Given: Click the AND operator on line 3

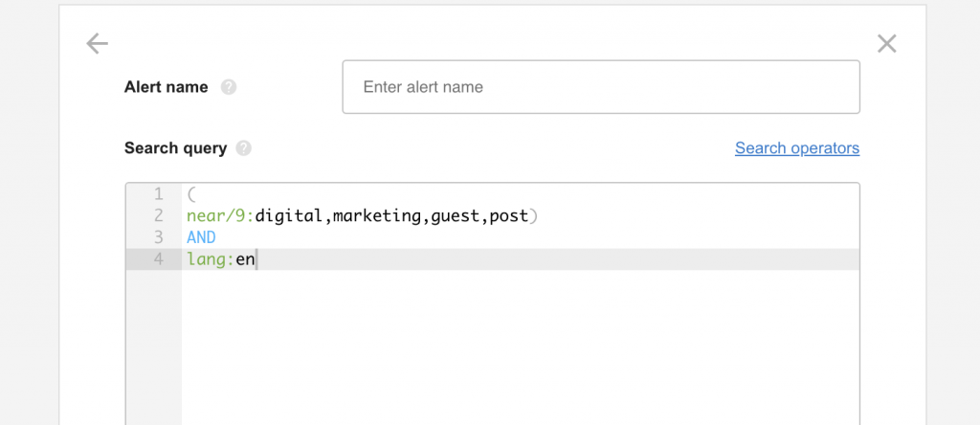Looking at the screenshot, I should 202,237.
